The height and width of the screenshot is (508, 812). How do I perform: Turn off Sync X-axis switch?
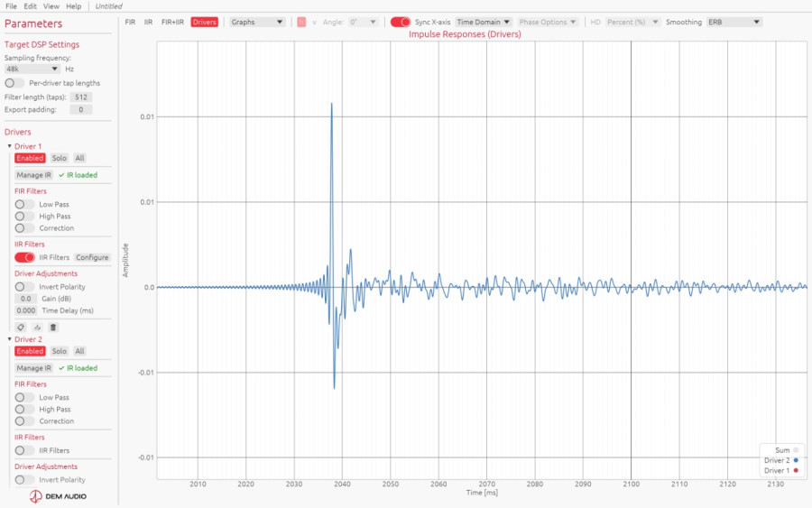click(401, 22)
